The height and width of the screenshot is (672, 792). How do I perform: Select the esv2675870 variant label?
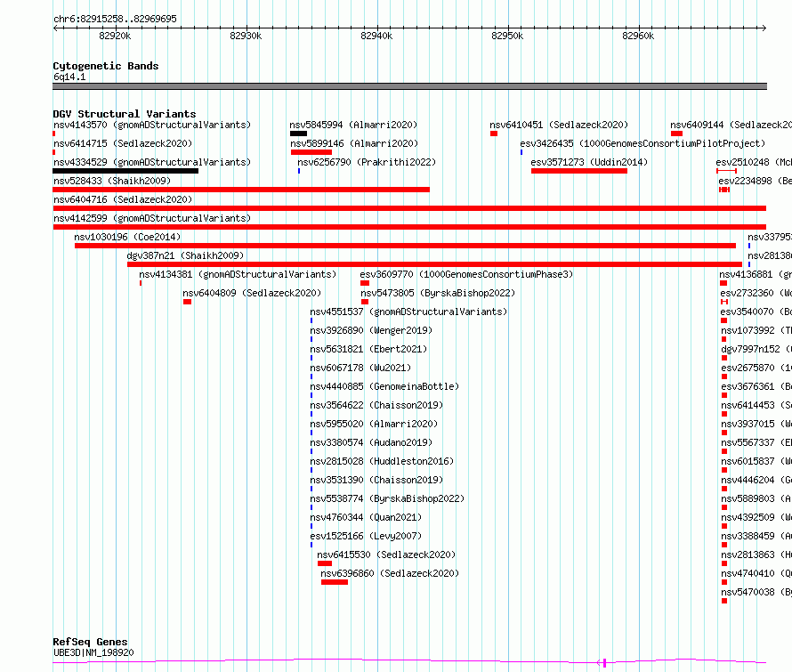756,368
